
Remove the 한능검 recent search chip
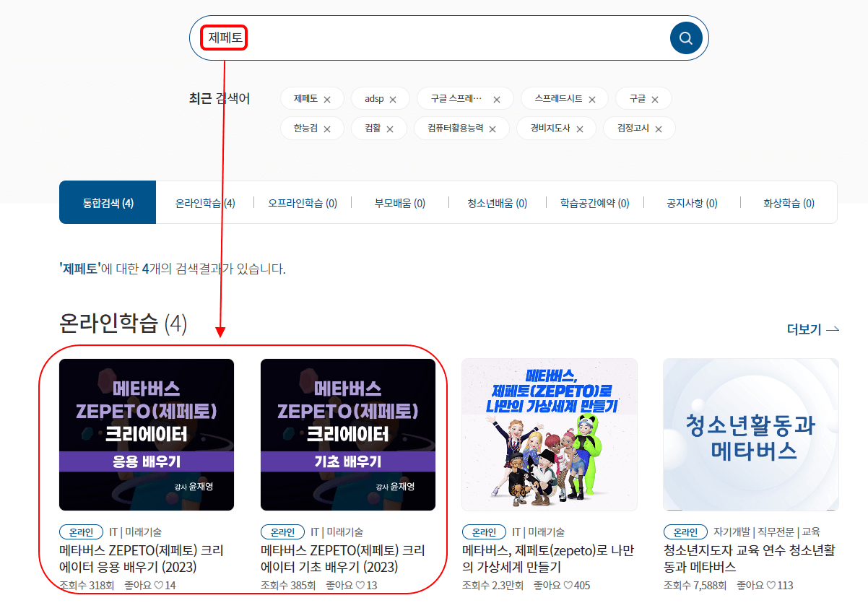click(327, 129)
